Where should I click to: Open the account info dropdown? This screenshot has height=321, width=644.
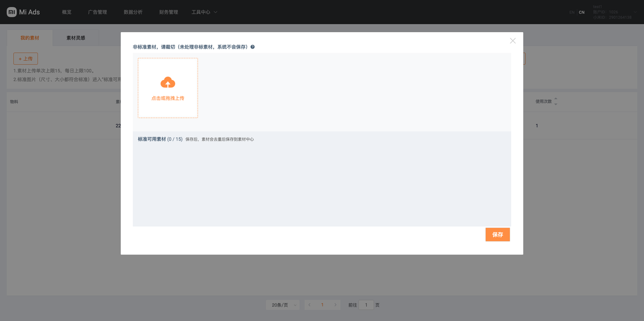[612, 12]
